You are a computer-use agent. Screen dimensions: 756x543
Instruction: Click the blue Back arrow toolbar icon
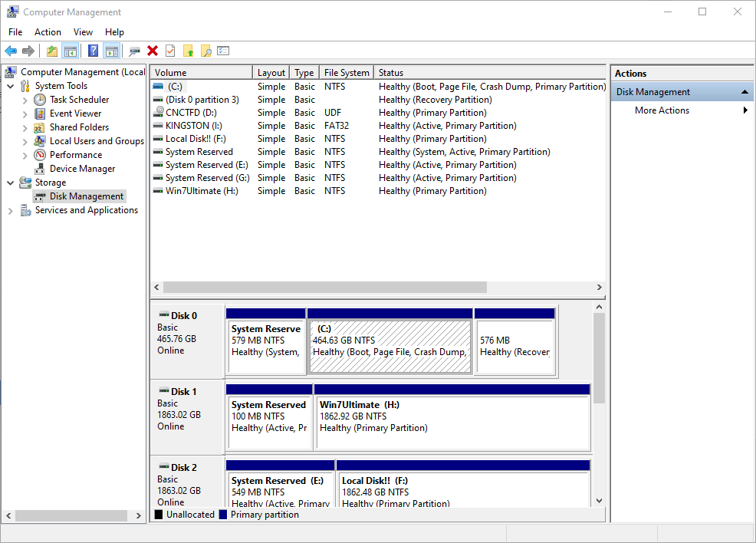point(11,51)
